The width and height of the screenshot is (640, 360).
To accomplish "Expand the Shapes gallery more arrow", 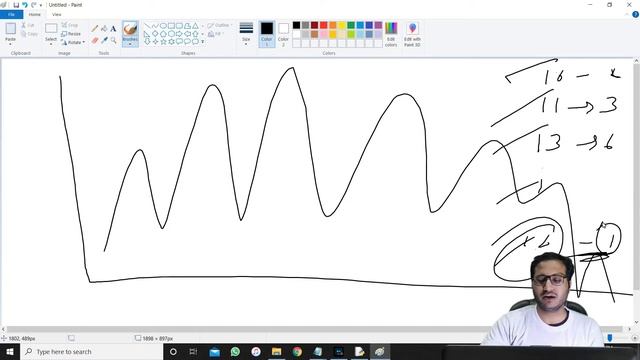I will pyautogui.click(x=203, y=42).
